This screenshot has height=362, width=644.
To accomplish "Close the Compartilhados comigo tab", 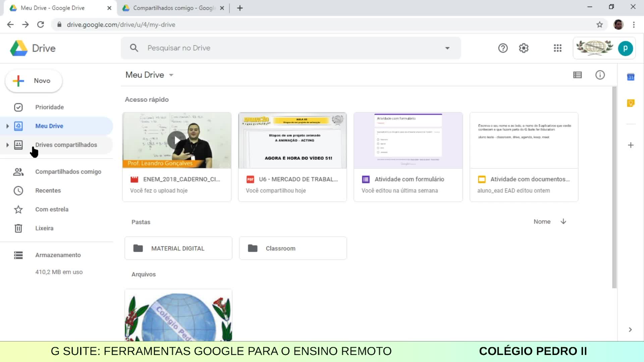I will coord(222,8).
